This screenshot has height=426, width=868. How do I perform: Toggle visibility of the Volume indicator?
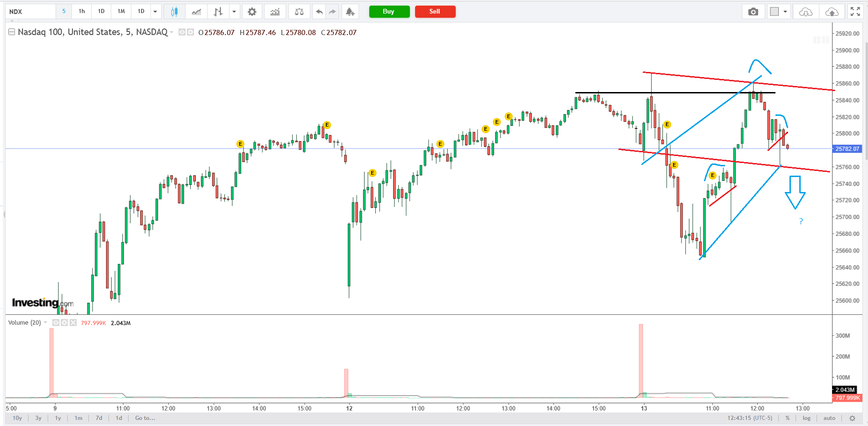coord(56,323)
